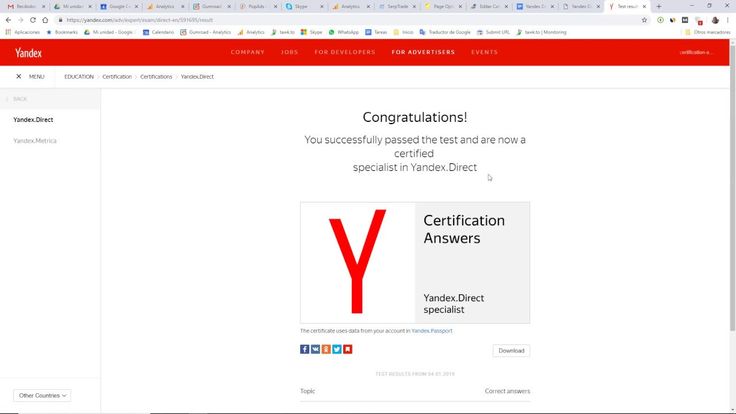
Task: Click the Correct answers column header
Action: 507,391
